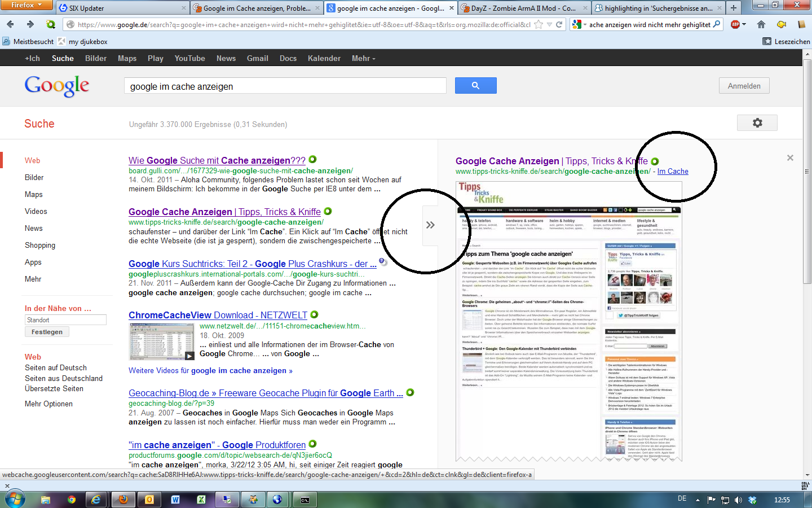812x508 pixels.
Task: Click the green WOT circle beside Google Produktforen result
Action: coord(313,444)
